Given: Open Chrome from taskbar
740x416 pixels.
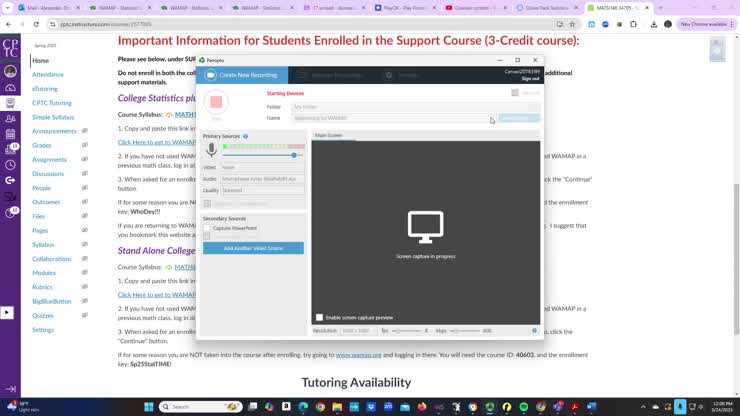Looking at the screenshot, I should [x=320, y=407].
